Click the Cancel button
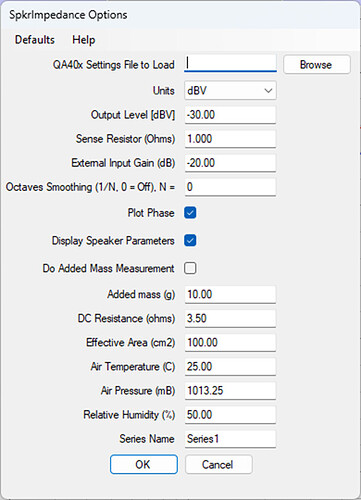361x500 pixels. (x=219, y=464)
